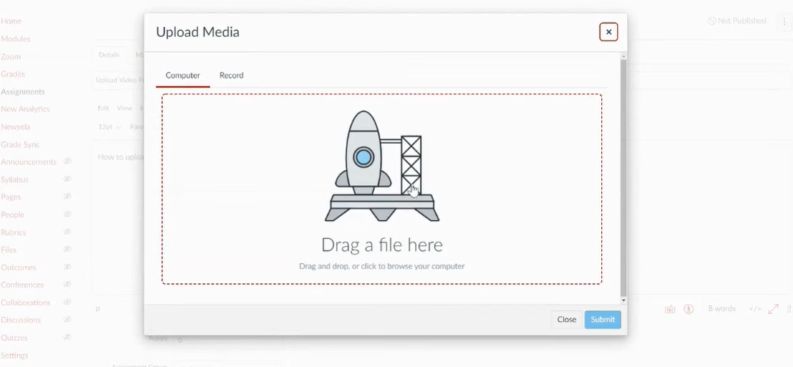Open Collaborations in the course navigation
Viewport: 793px width, 367px height.
tap(25, 302)
